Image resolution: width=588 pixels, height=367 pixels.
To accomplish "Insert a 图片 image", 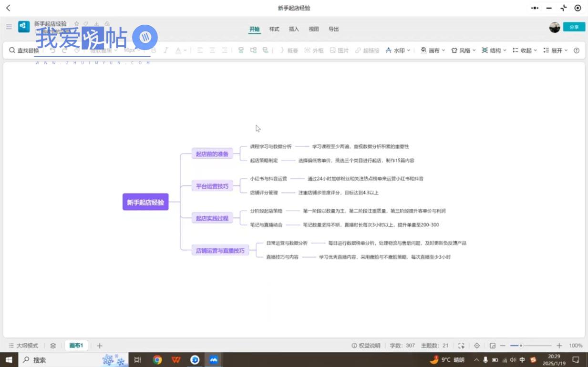I will [x=339, y=51].
